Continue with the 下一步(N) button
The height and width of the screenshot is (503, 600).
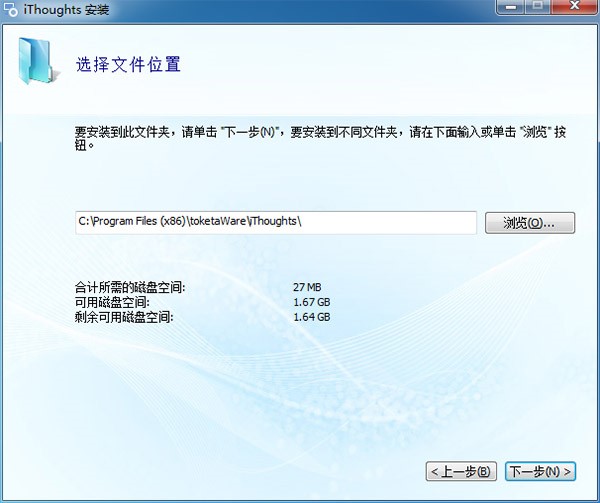pyautogui.click(x=540, y=471)
